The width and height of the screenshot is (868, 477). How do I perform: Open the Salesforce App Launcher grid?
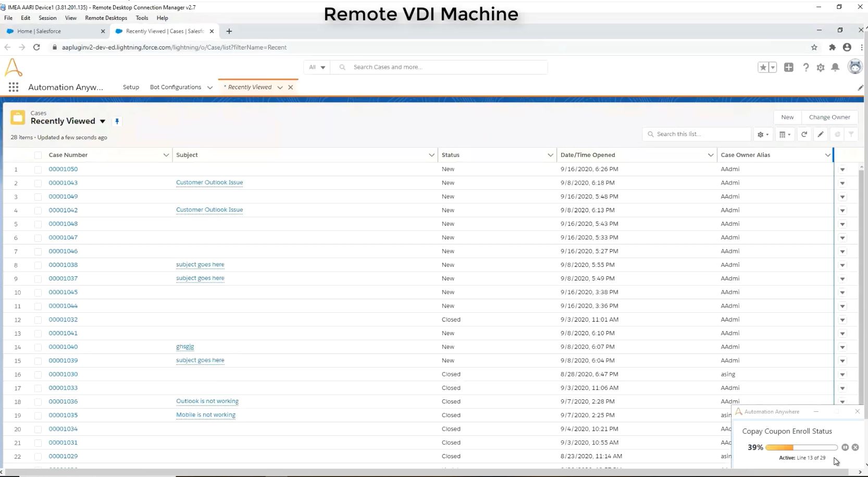point(14,87)
